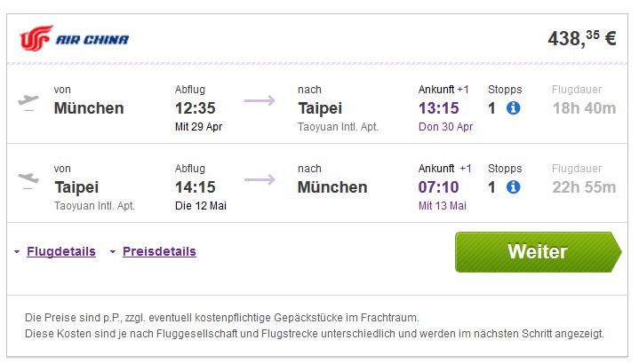639x364 pixels.
Task: Select the outbound arrival time 13:15
Action: (438, 108)
